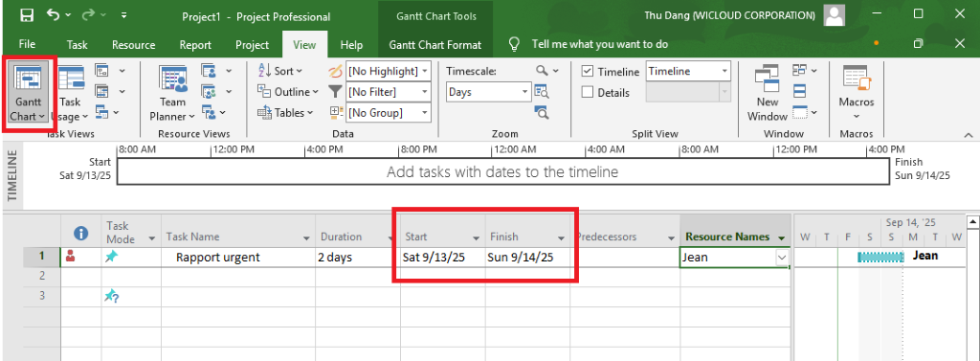Screen dimensions: 980x361
Task: Click the Filter funnel icon
Action: point(336,91)
